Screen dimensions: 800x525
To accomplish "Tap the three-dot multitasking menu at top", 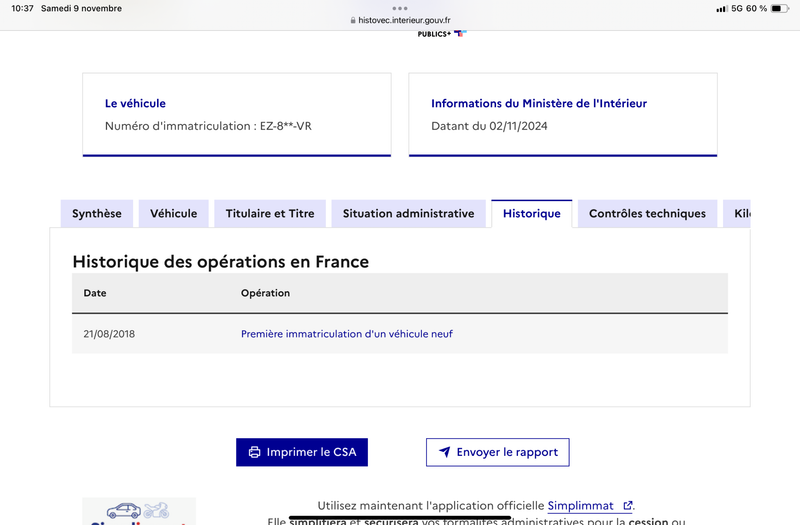I will click(x=400, y=8).
